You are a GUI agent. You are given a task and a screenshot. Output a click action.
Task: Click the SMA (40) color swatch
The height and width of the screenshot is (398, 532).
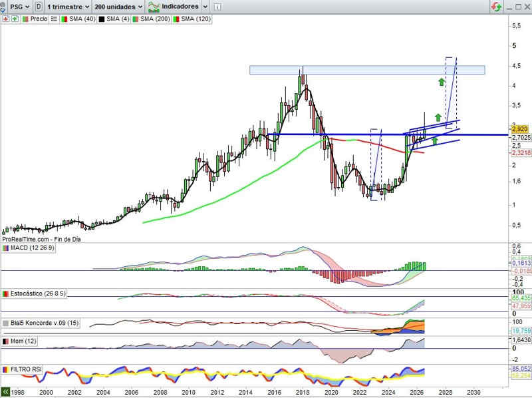[x=64, y=19]
